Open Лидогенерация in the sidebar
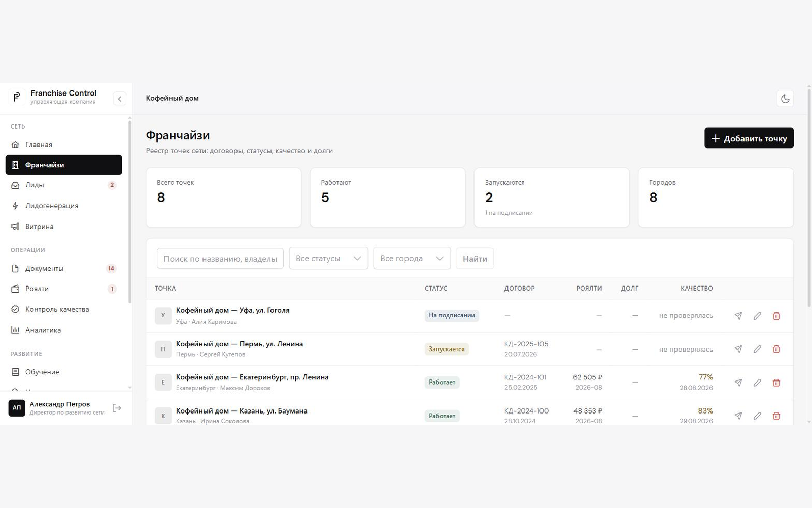Viewport: 812px width, 508px height. click(64, 206)
